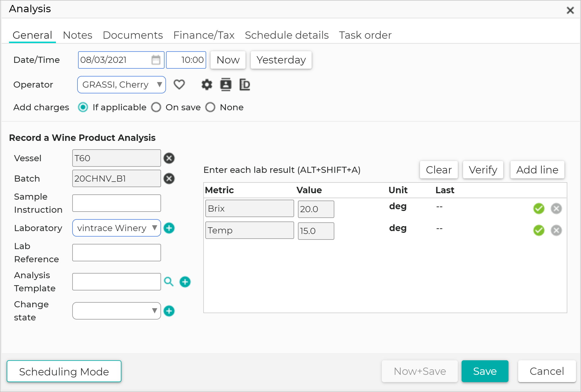Click the Unit column header
The image size is (581, 392).
[398, 190]
